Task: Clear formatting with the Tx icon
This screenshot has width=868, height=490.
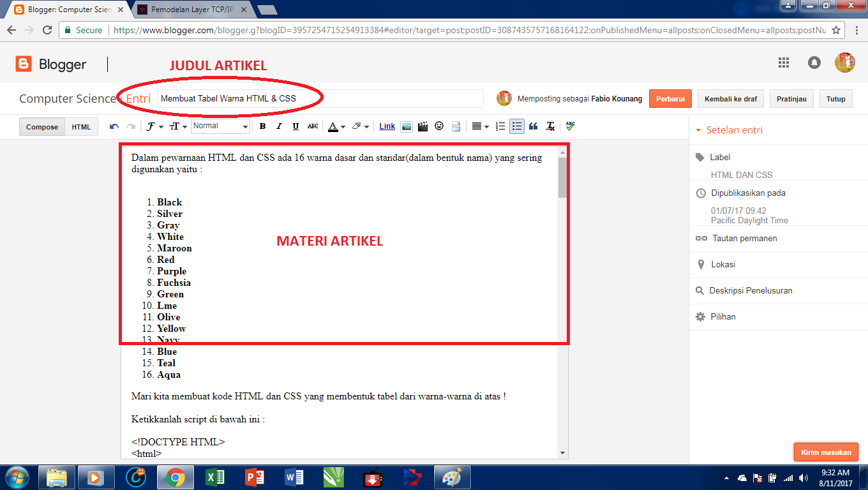Action: (550, 126)
